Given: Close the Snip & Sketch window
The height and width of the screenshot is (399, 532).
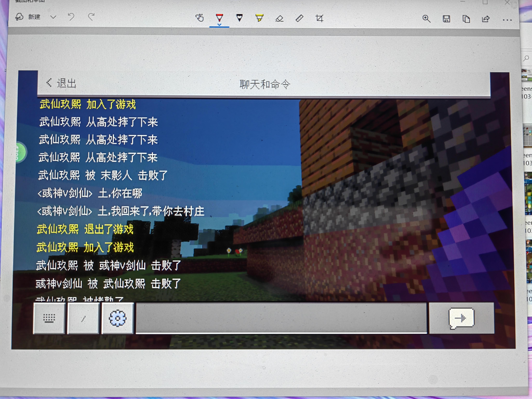Looking at the screenshot, I should pyautogui.click(x=507, y=2).
